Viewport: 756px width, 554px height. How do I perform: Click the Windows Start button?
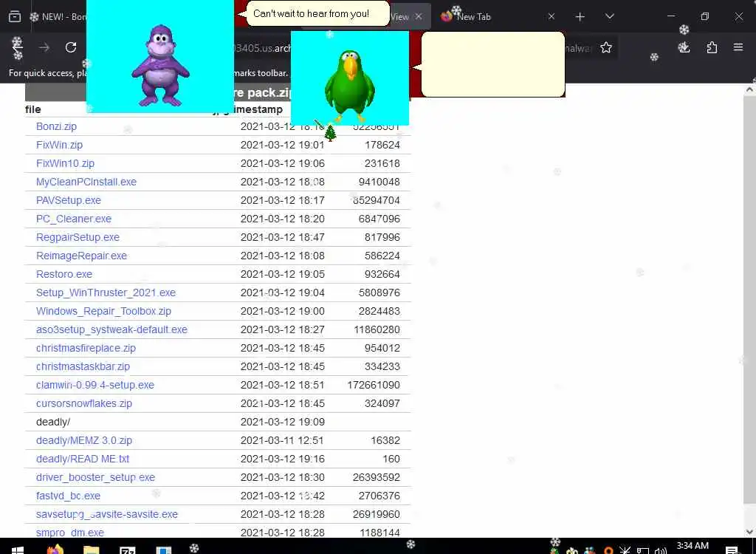(x=17, y=550)
